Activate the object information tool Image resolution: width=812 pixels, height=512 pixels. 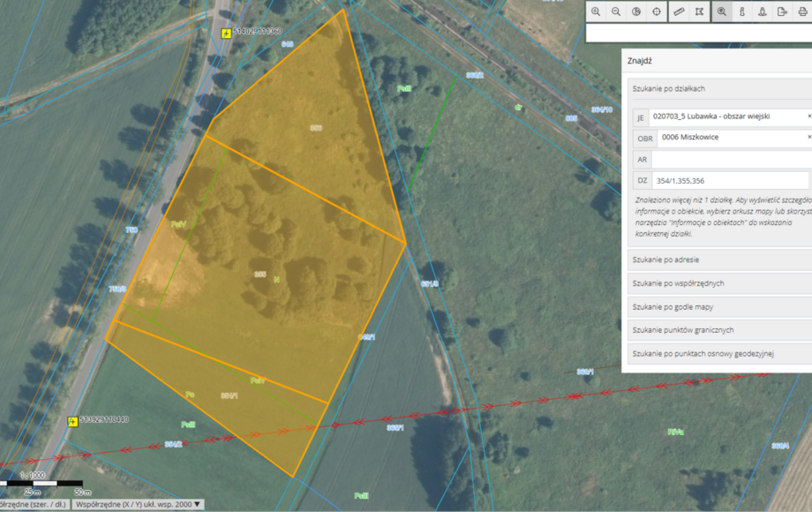pyautogui.click(x=742, y=11)
